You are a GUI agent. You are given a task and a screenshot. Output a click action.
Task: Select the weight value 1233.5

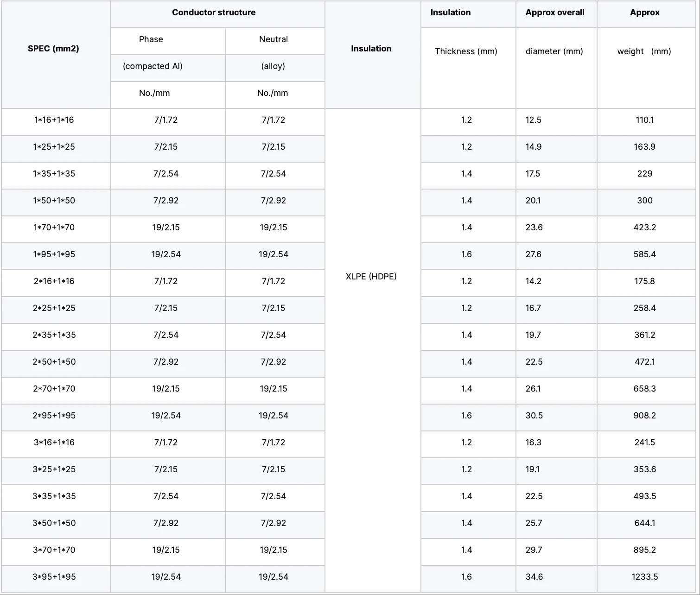(x=644, y=577)
